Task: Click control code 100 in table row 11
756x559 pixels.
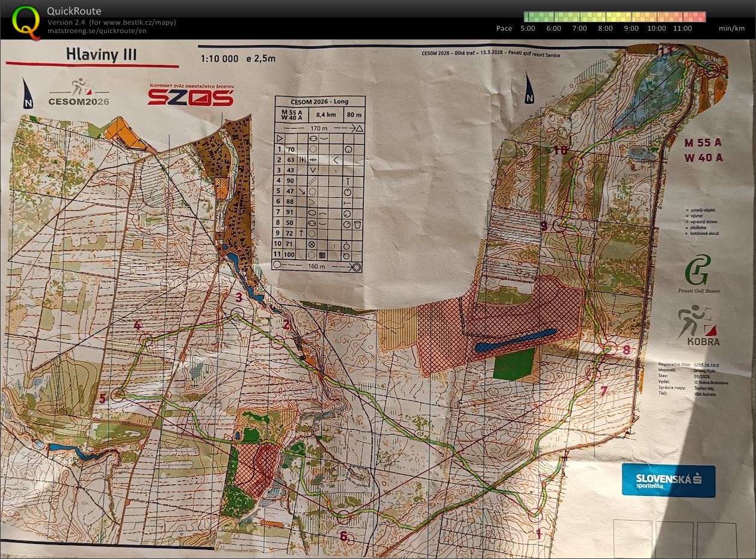Action: (x=290, y=255)
